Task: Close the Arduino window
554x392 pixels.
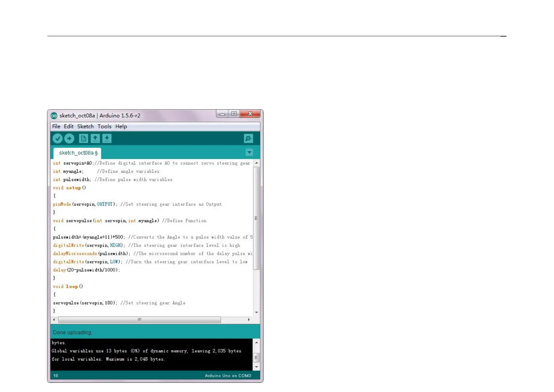Action: click(x=250, y=114)
